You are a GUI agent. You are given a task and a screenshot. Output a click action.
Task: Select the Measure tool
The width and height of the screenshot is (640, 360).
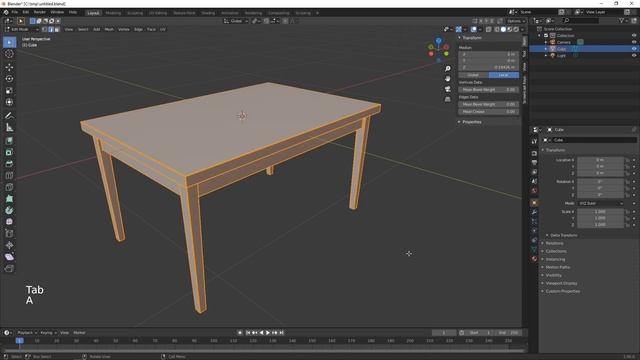click(9, 127)
